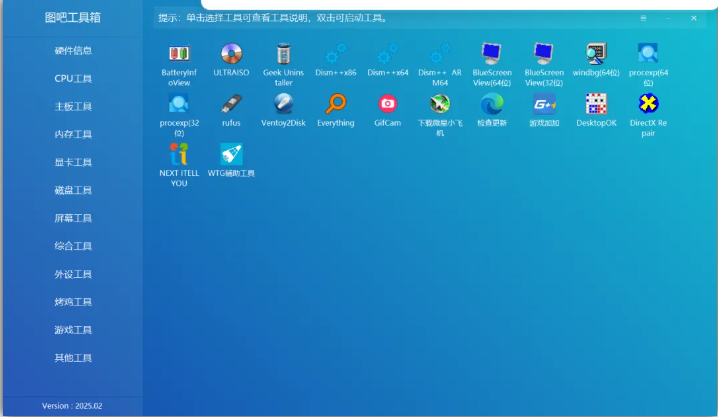Select the DesktopOK icon

[x=596, y=104]
